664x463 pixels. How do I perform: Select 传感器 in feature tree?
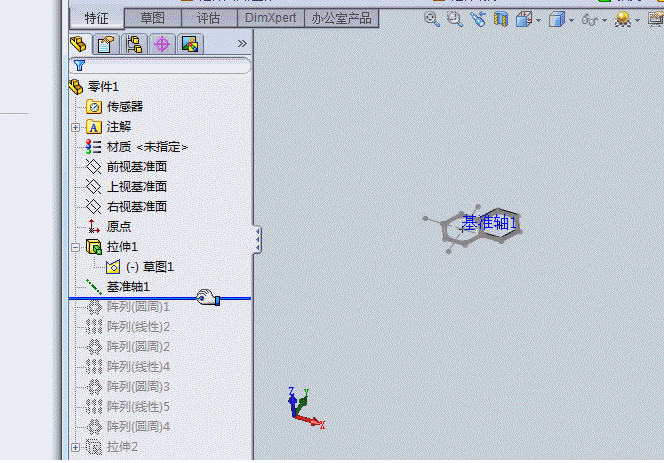click(x=124, y=107)
